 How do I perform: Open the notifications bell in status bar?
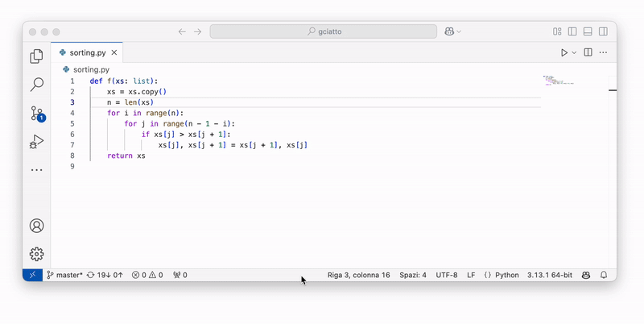pos(604,275)
